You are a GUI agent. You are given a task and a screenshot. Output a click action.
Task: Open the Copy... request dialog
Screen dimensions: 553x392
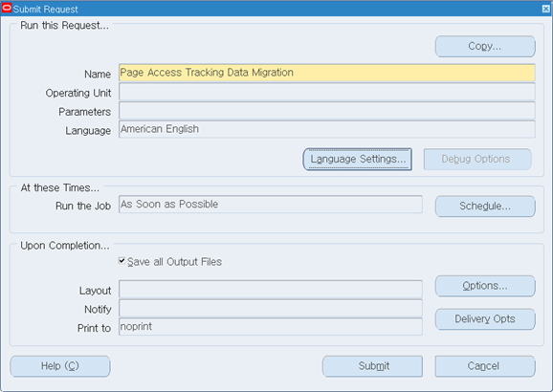click(x=485, y=46)
